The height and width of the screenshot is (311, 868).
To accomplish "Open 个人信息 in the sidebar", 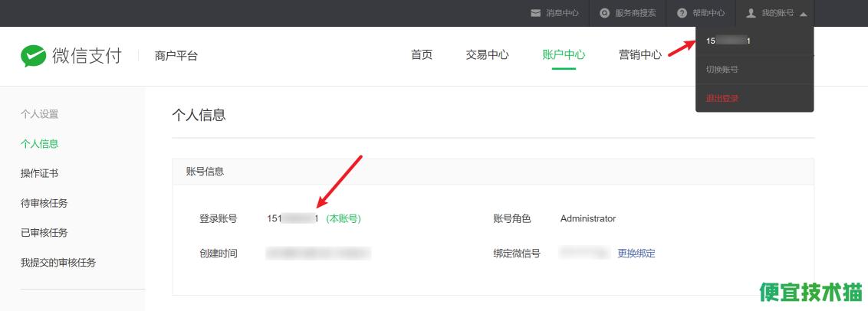I will point(39,144).
